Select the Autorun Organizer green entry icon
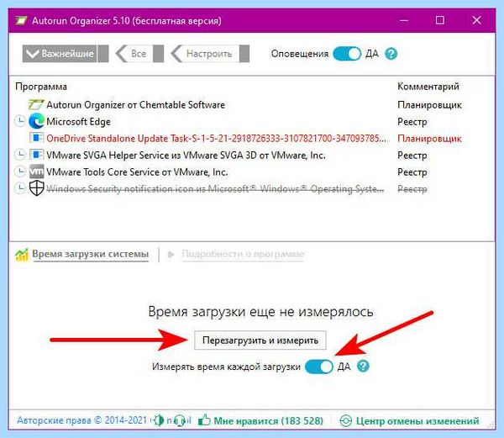The height and width of the screenshot is (438, 504). 36,104
